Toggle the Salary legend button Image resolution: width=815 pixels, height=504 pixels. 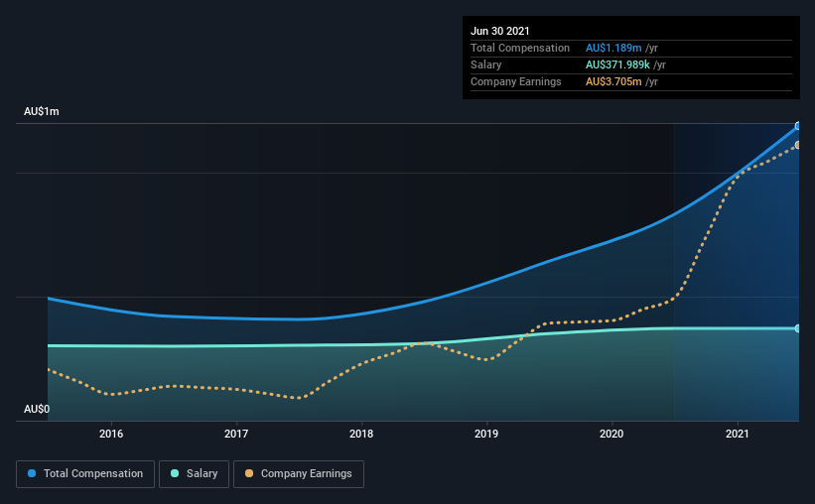tap(194, 474)
